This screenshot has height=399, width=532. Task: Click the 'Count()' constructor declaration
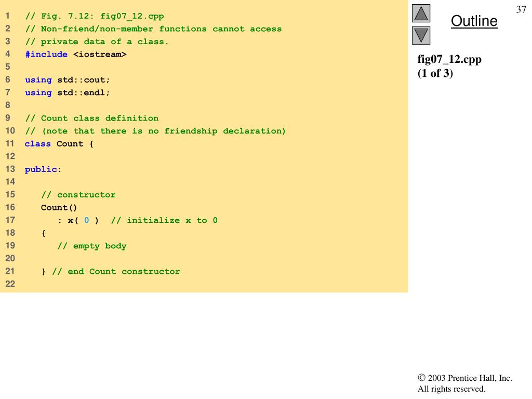coord(59,208)
